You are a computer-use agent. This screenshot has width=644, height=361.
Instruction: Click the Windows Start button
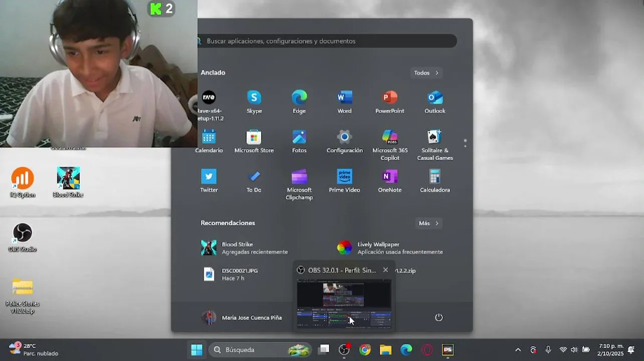pyautogui.click(x=197, y=349)
